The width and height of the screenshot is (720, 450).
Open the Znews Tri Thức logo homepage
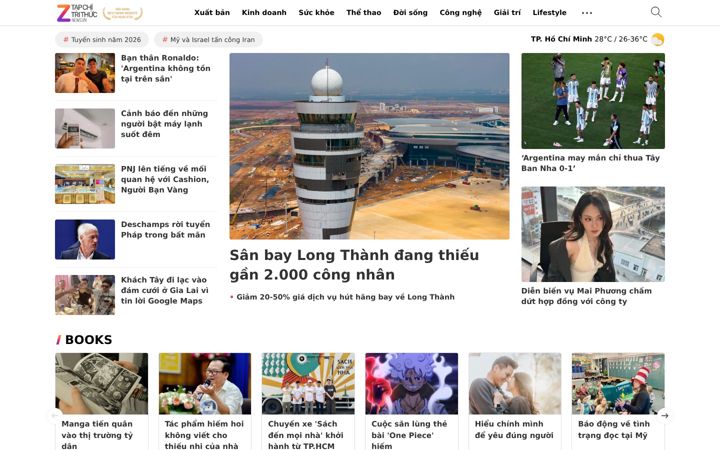[77, 13]
